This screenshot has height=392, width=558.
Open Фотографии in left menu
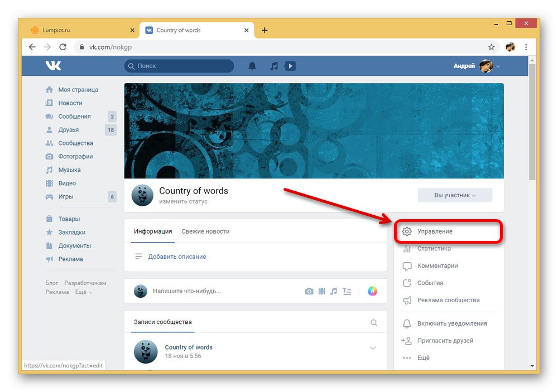click(x=75, y=157)
